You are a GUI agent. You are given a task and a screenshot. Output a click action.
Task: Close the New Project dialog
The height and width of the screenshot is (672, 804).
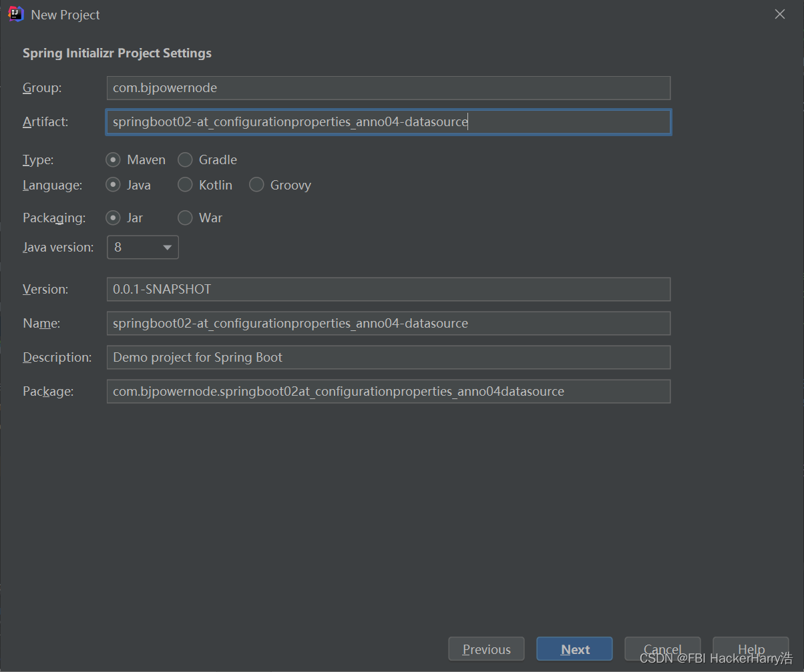[779, 14]
